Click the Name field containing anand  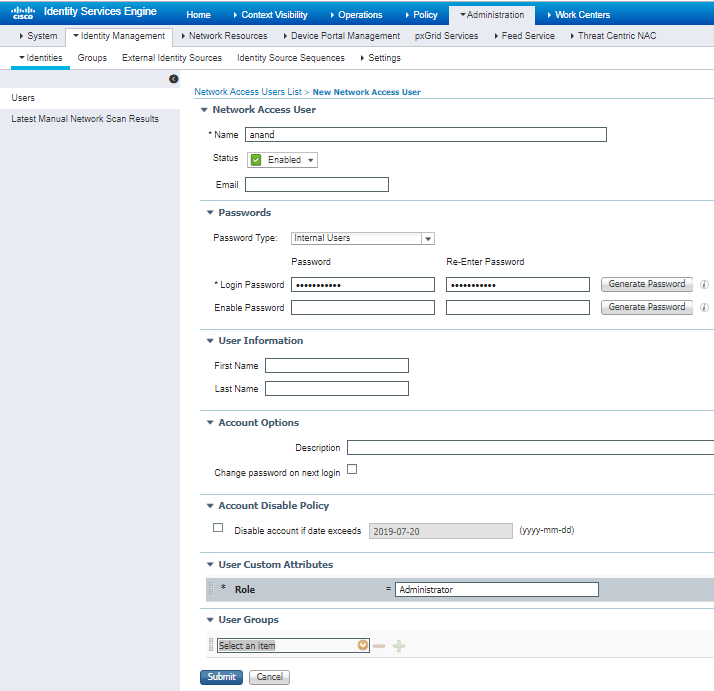pos(426,134)
